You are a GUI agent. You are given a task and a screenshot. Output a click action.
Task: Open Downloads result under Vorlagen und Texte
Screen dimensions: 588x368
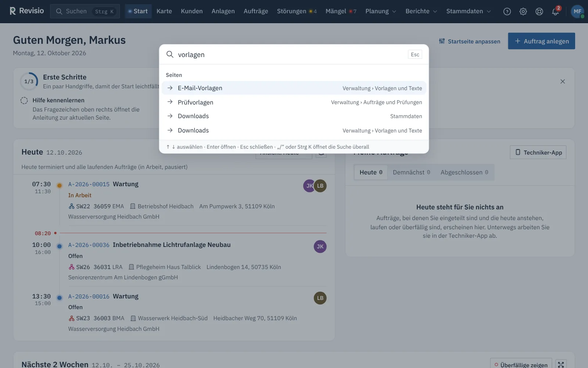(x=294, y=130)
